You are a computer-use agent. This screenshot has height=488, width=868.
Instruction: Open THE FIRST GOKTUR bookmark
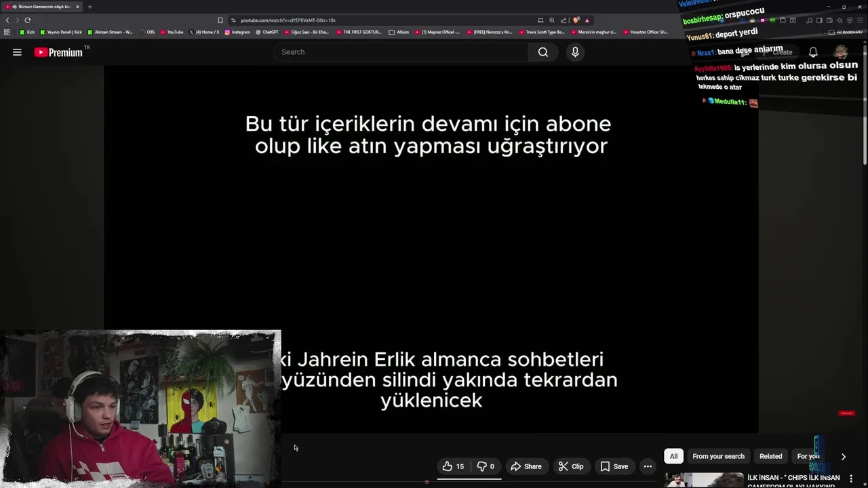pos(359,32)
